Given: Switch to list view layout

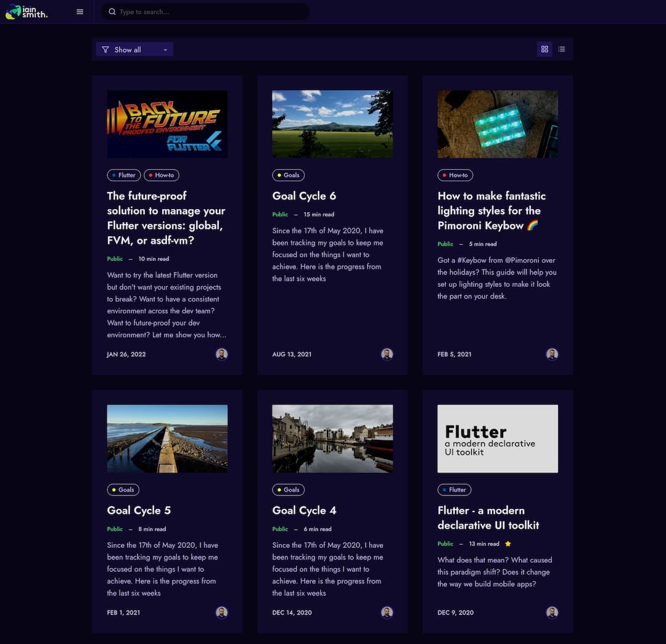Looking at the screenshot, I should [x=562, y=49].
